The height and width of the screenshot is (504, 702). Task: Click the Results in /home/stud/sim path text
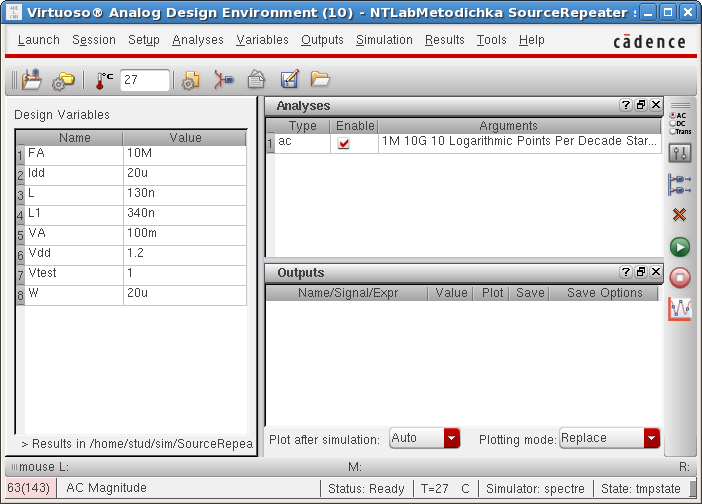(x=137, y=444)
